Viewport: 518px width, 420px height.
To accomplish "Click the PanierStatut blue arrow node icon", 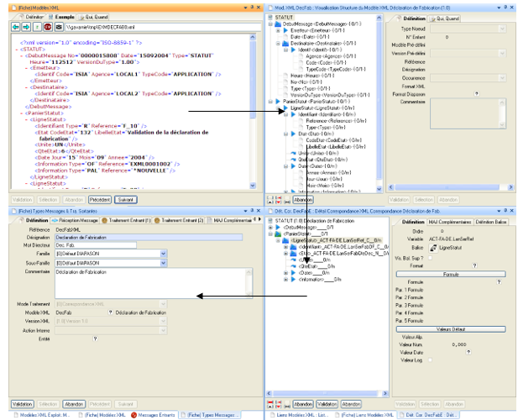I will pos(278,101).
